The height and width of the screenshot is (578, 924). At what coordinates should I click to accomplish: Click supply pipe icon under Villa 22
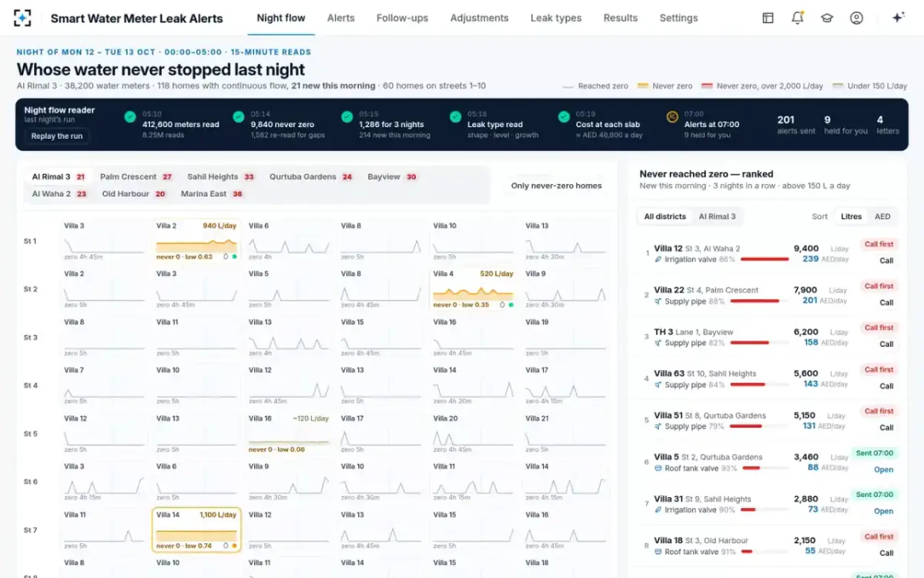[658, 301]
